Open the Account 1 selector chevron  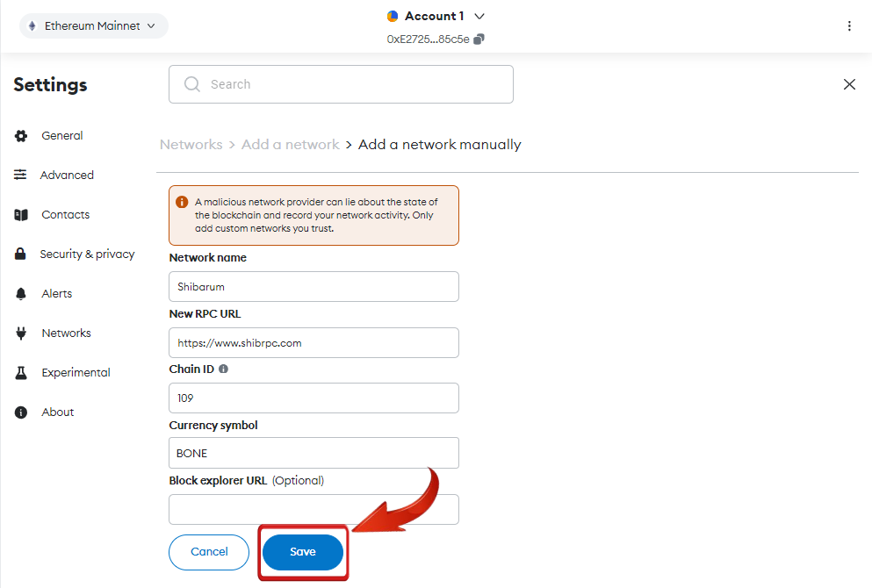coord(479,16)
